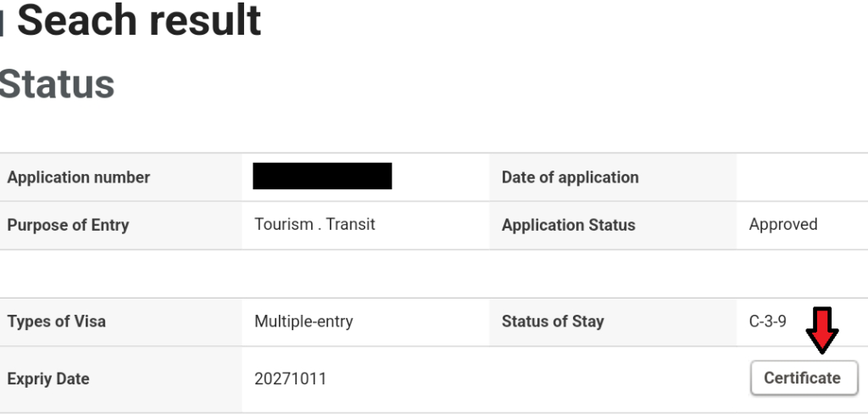Screen dimensions: 868x420
Task: Click the dark marker bar before Seach result
Action: point(2,25)
